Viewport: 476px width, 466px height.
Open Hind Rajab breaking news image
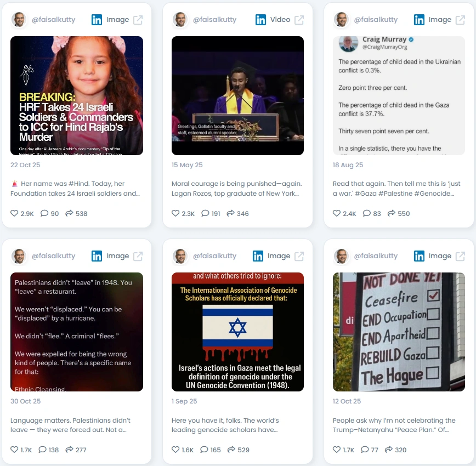(x=77, y=95)
